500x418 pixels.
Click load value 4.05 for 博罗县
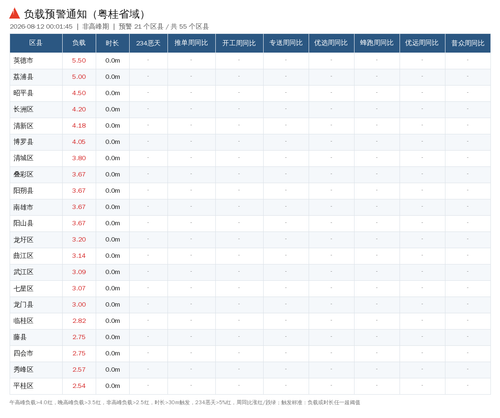(x=79, y=142)
